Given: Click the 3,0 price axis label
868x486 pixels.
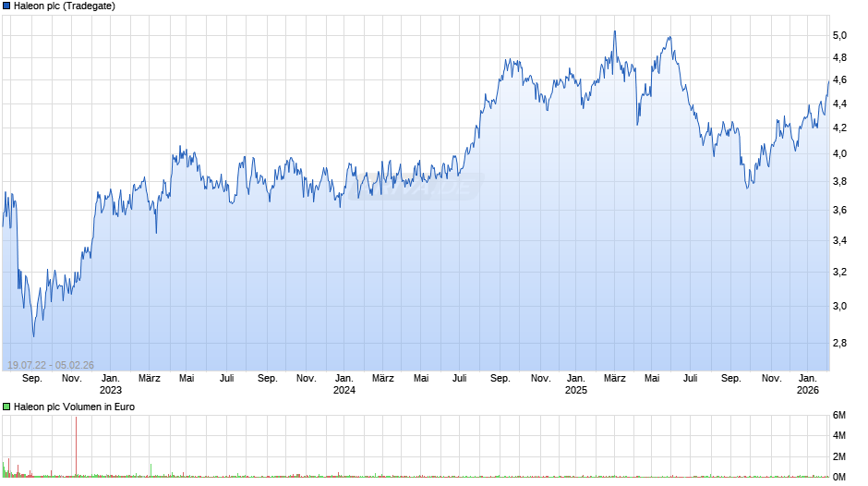Looking at the screenshot, I should coord(839,306).
